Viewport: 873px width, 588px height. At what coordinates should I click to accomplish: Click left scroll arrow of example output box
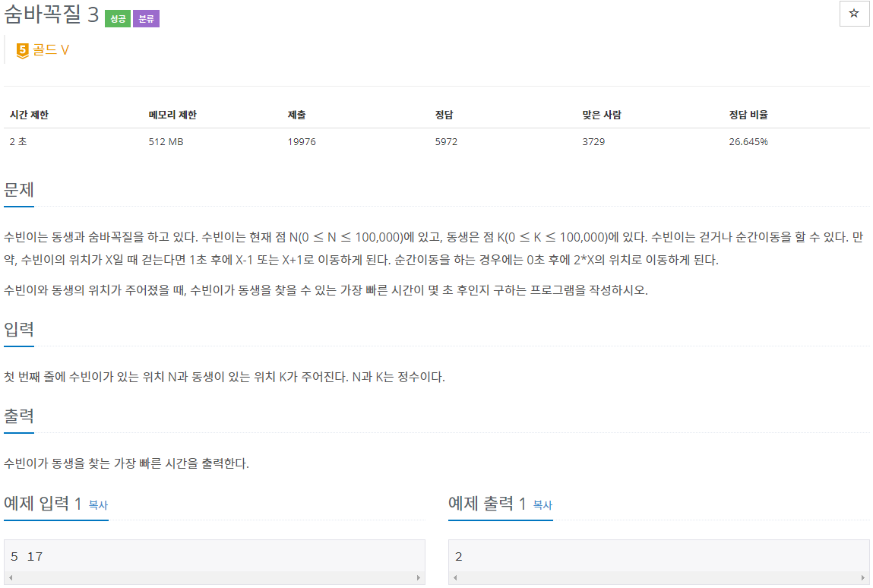coord(455,578)
